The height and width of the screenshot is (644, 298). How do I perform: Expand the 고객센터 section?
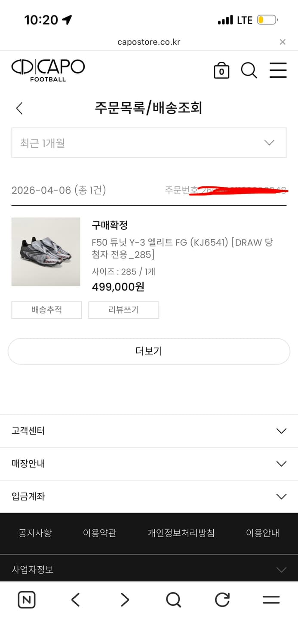(x=149, y=431)
